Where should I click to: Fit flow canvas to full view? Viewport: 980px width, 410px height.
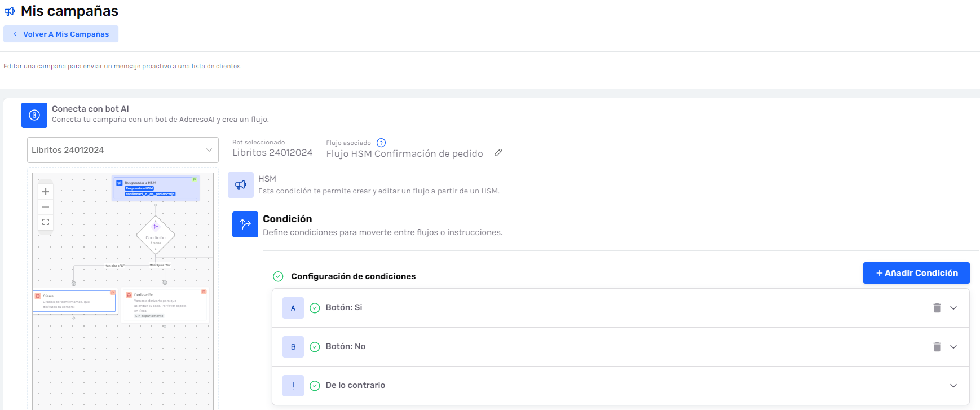46,222
